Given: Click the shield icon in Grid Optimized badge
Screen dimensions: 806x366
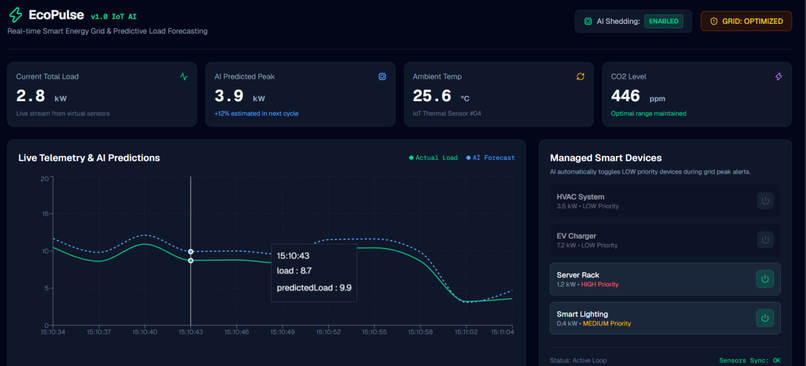Looking at the screenshot, I should (713, 22).
